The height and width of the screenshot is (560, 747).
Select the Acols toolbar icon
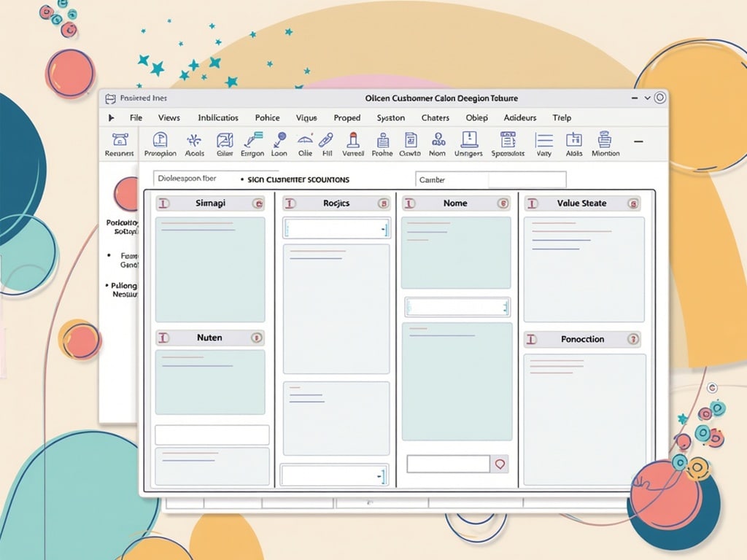[x=194, y=140]
